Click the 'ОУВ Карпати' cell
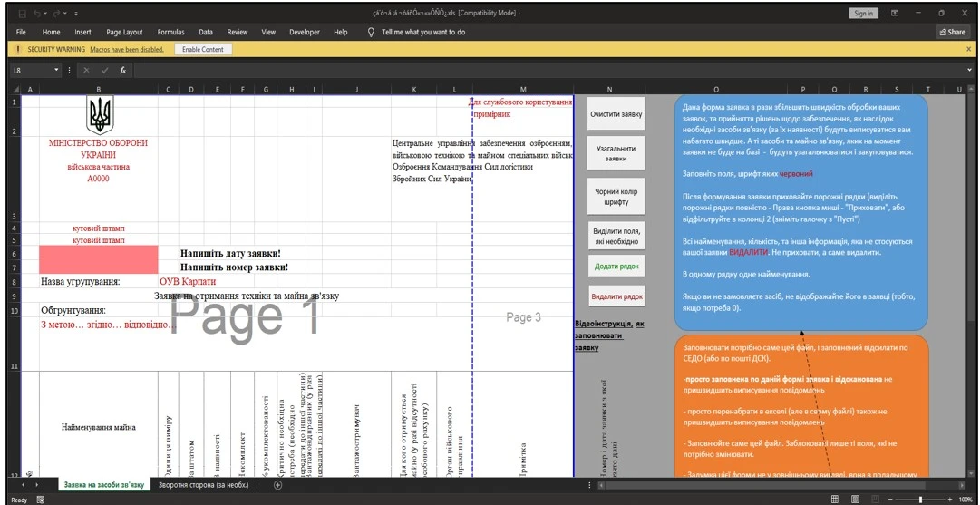This screenshot has height=505, width=980. (x=188, y=282)
